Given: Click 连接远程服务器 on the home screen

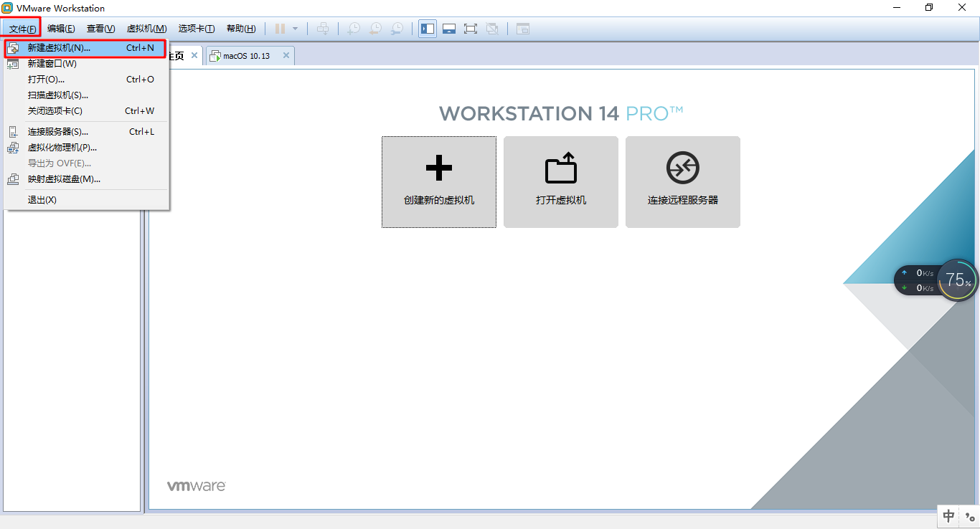Looking at the screenshot, I should [682, 181].
